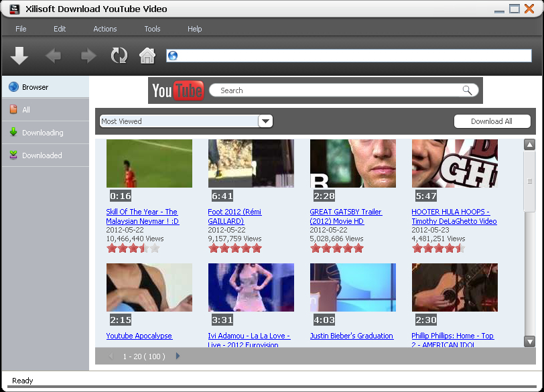The image size is (544, 392).
Task: Go forward with the right arrow
Action: 88,56
